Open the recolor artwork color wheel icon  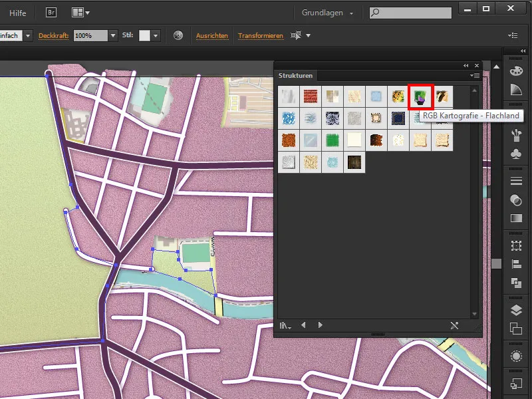tap(178, 35)
